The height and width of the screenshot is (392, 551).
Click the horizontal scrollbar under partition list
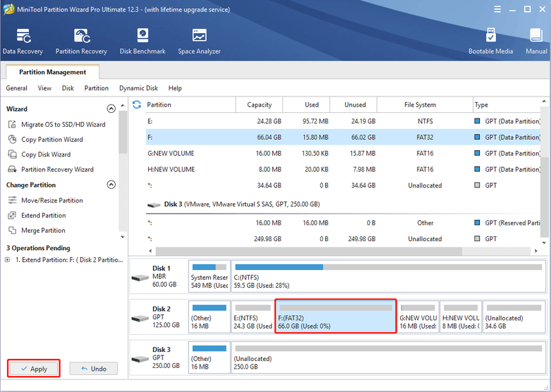(x=309, y=251)
